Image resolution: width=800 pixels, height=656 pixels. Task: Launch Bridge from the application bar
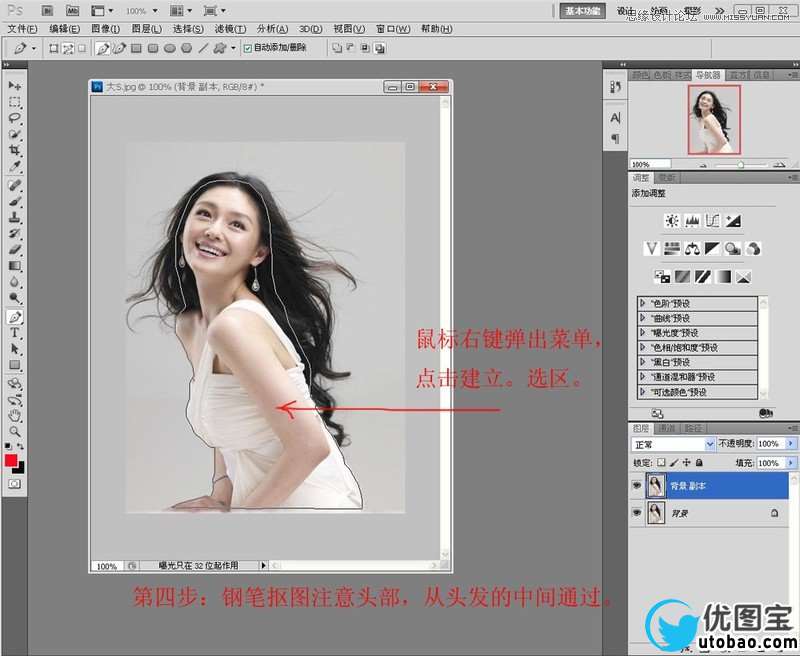(47, 10)
